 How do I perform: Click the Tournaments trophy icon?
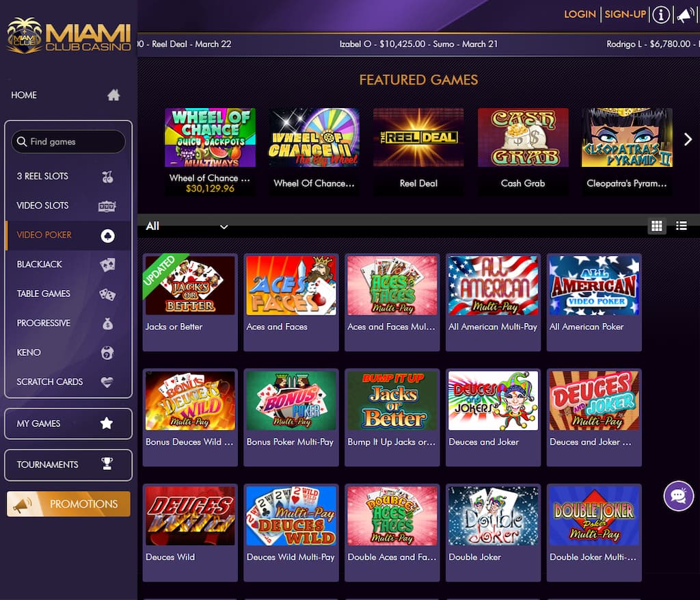(x=107, y=464)
